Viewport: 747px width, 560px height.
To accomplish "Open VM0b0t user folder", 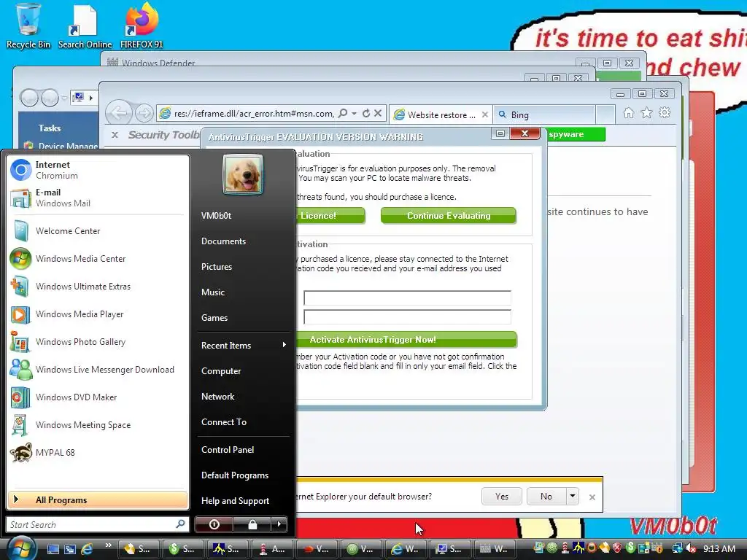I will click(x=216, y=216).
